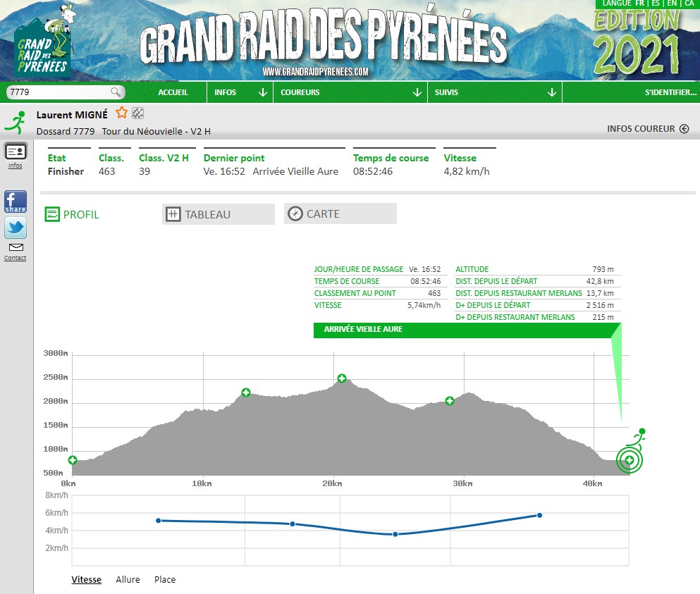Click the green runner icon beside the name

point(16,123)
